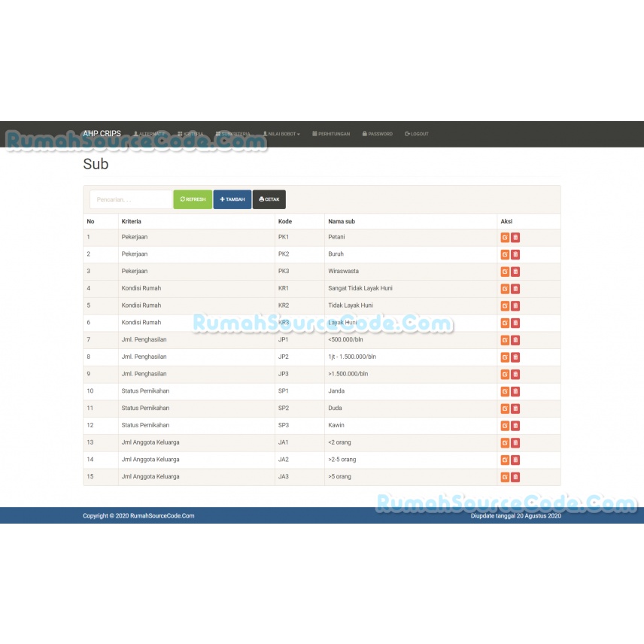Delete the KR3 Layak Huni row
Screen dimensions: 644x644
tap(515, 323)
